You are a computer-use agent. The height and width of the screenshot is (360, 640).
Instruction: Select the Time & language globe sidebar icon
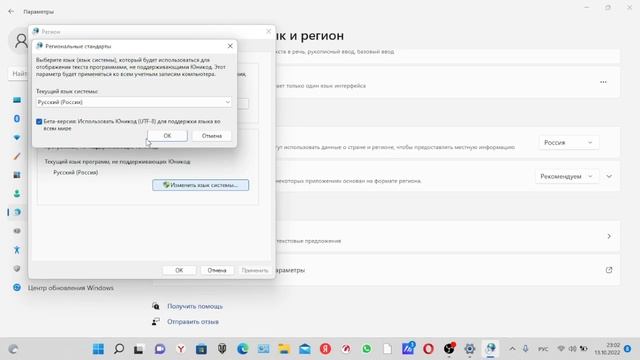pos(17,212)
